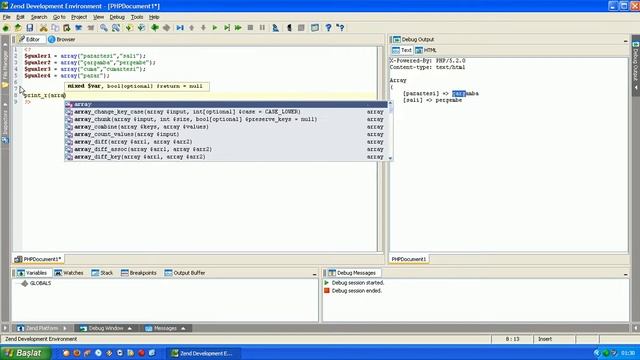Choose array_diff_key from autocomplete list

226,157
